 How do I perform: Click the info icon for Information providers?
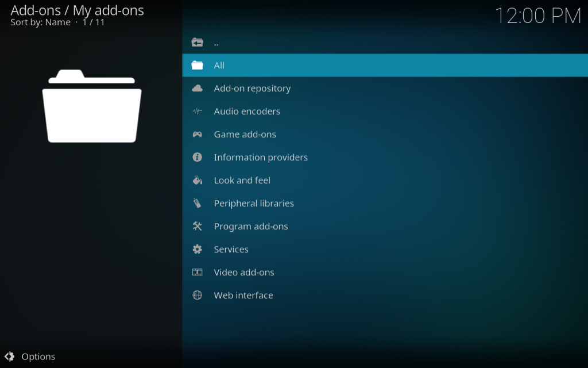click(197, 158)
